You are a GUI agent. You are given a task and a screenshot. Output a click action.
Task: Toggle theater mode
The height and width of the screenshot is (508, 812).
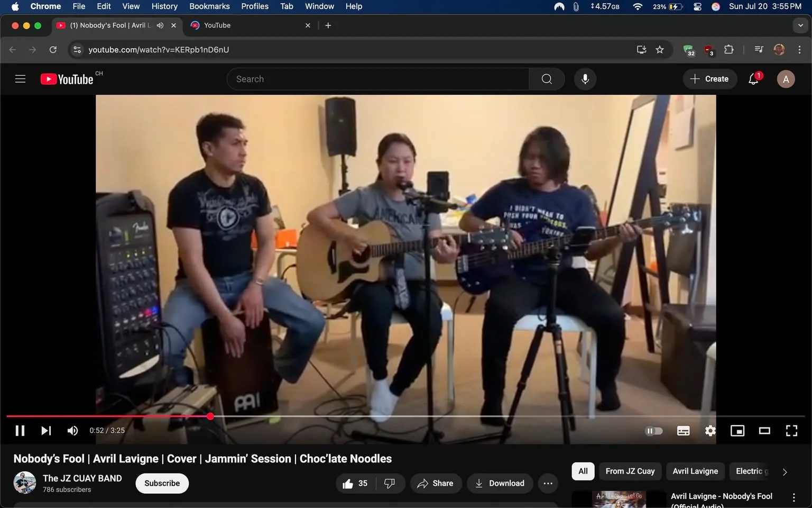(x=764, y=431)
